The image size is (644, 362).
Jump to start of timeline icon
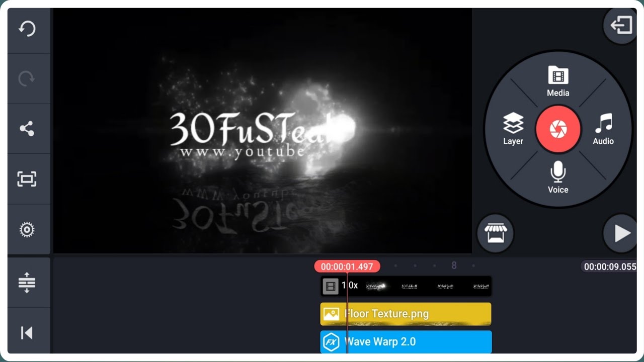[27, 333]
